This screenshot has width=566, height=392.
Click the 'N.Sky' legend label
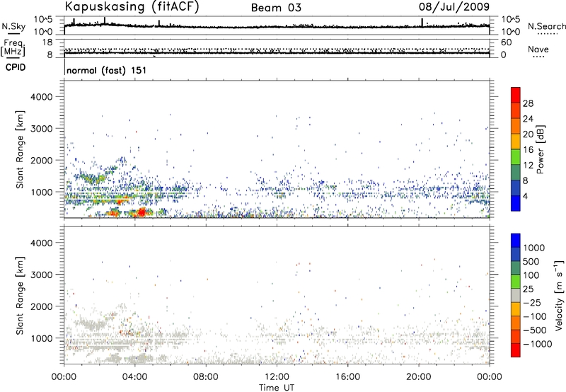coord(13,26)
